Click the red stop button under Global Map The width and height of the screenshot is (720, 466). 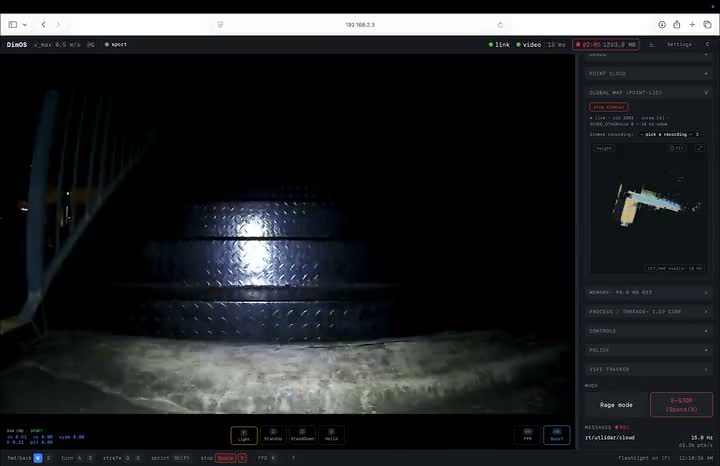click(x=608, y=107)
